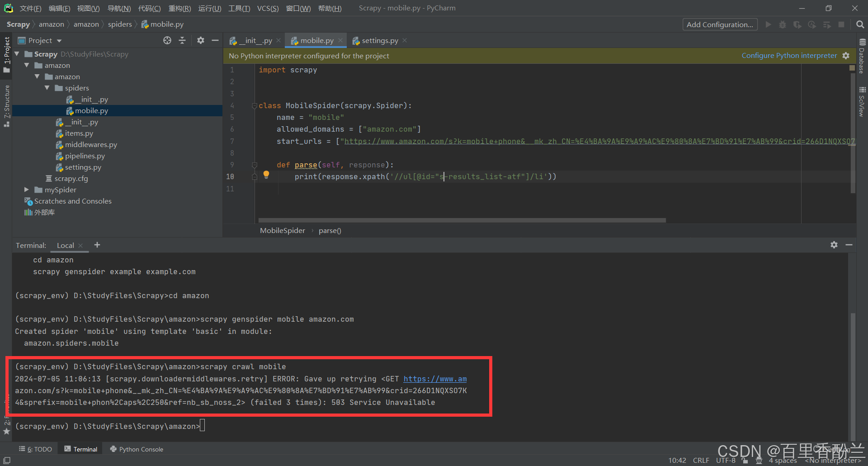
Task: Collapse the outer amazon folder
Action: tap(27, 65)
